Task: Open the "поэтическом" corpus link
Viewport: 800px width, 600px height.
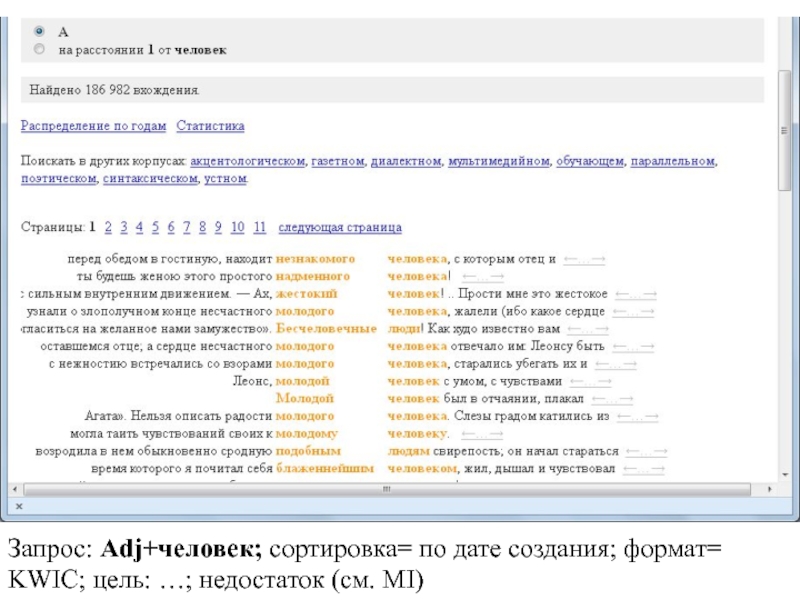Action: (58, 179)
